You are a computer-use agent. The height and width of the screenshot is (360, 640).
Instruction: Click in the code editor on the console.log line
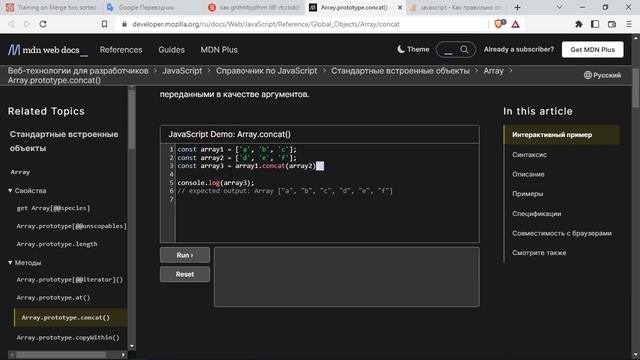point(216,182)
